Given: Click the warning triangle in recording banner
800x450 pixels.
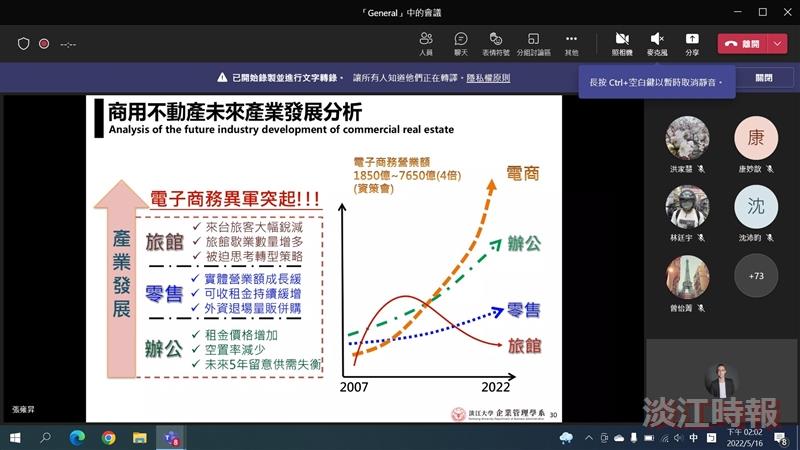Looking at the screenshot, I should click(222, 78).
